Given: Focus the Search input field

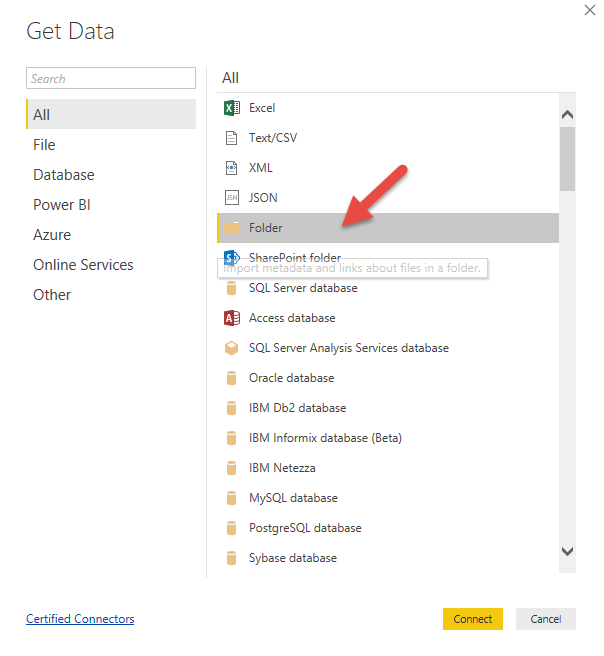Looking at the screenshot, I should coord(111,78).
